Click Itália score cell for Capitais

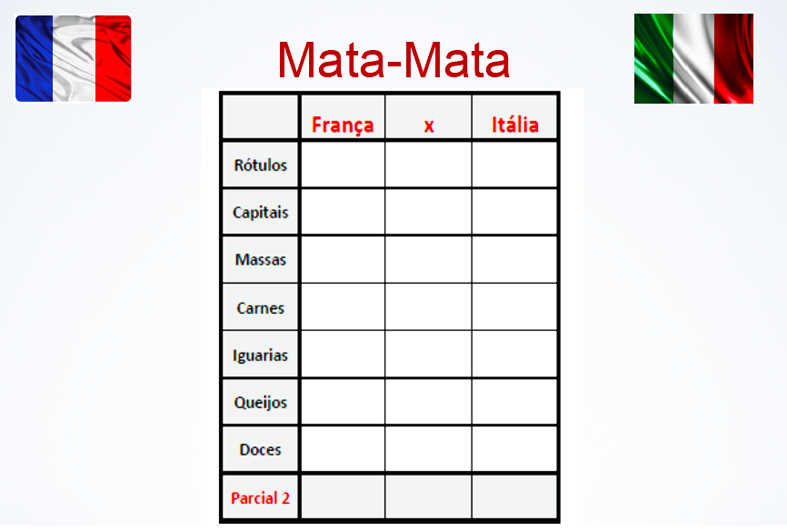[514, 212]
